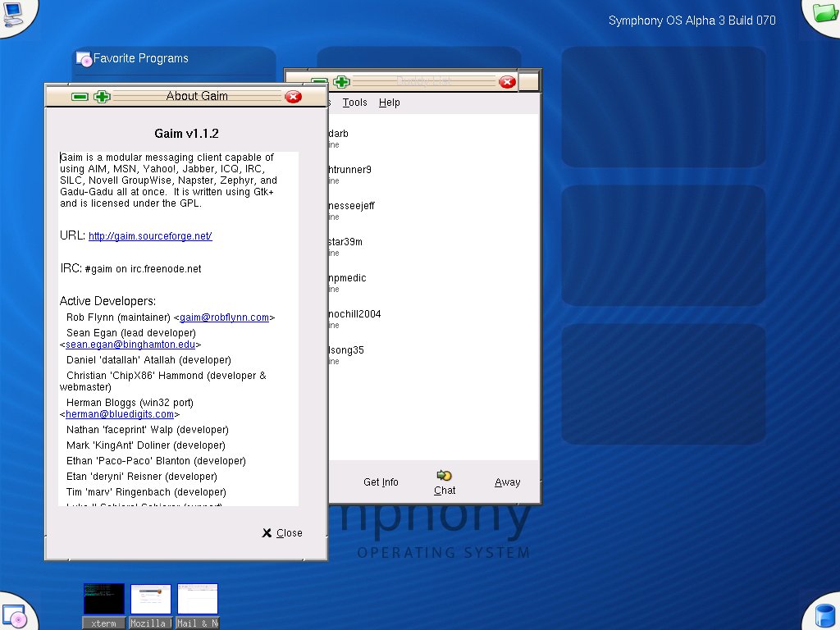The width and height of the screenshot is (840, 630).
Task: Click 'Daniel 'datallah' Atallah (developer)' line
Action: (x=148, y=360)
